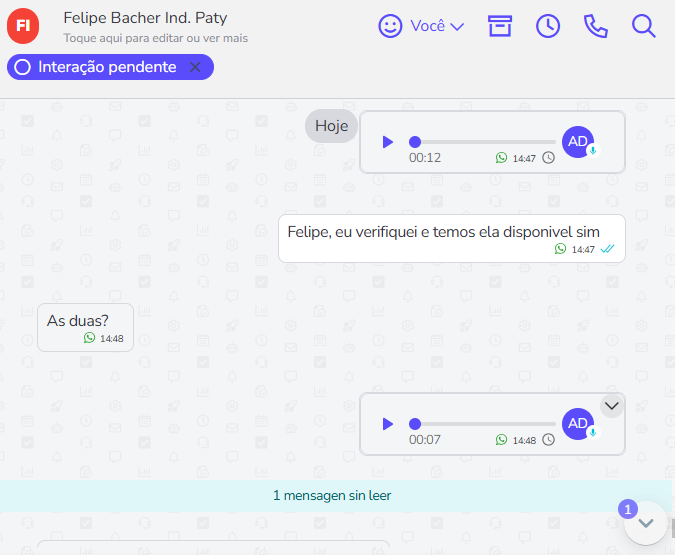Screen dimensions: 675x555
Task: Open search with magnifying glass icon
Action: click(x=643, y=26)
